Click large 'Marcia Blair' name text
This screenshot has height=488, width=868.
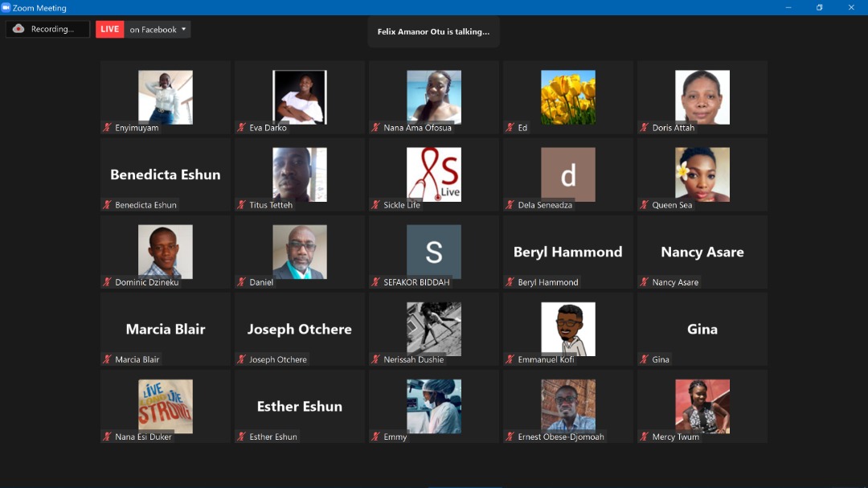[x=166, y=329]
